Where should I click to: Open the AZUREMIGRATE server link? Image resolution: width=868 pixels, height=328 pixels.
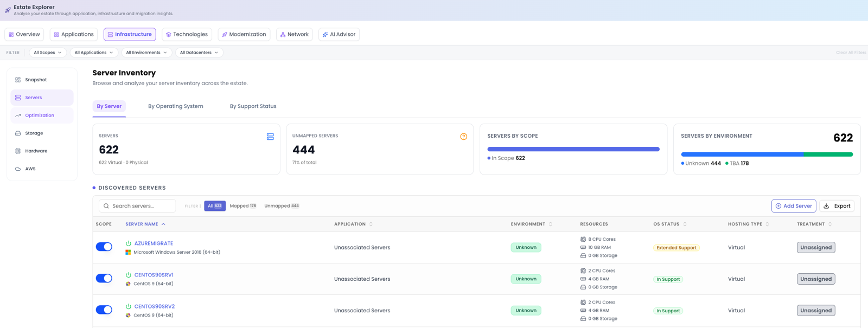154,243
